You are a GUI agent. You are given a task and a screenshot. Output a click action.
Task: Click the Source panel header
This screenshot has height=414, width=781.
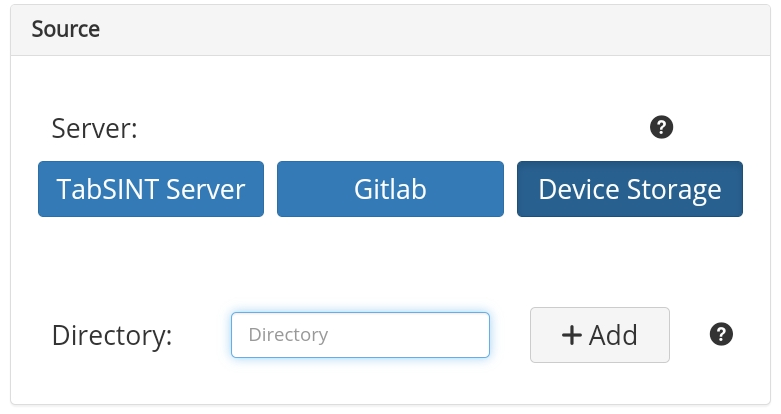pyautogui.click(x=390, y=30)
